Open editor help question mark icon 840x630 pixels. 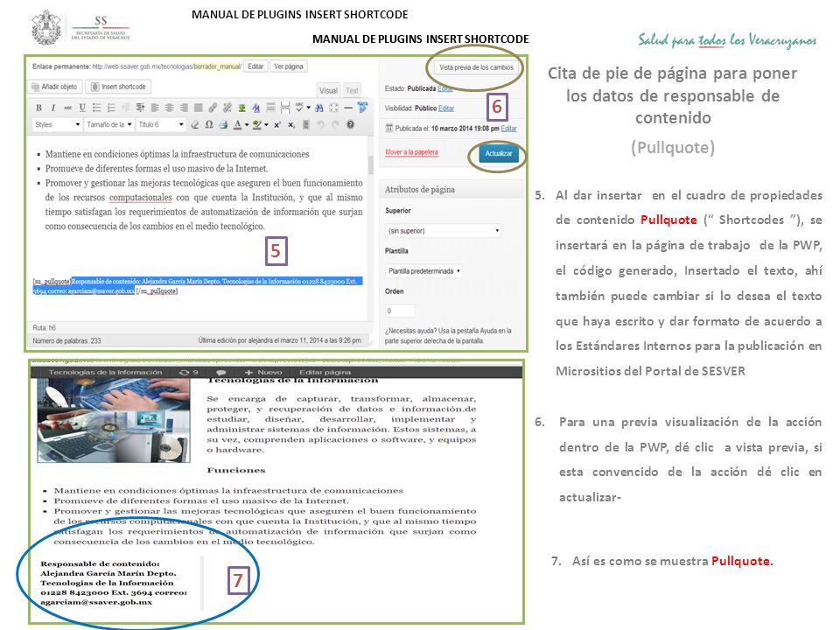350,124
